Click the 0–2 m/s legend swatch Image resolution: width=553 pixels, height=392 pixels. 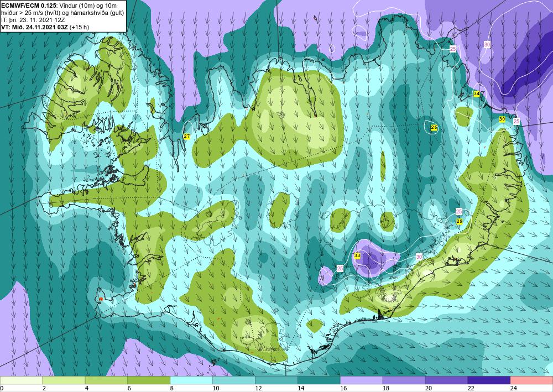21,380
